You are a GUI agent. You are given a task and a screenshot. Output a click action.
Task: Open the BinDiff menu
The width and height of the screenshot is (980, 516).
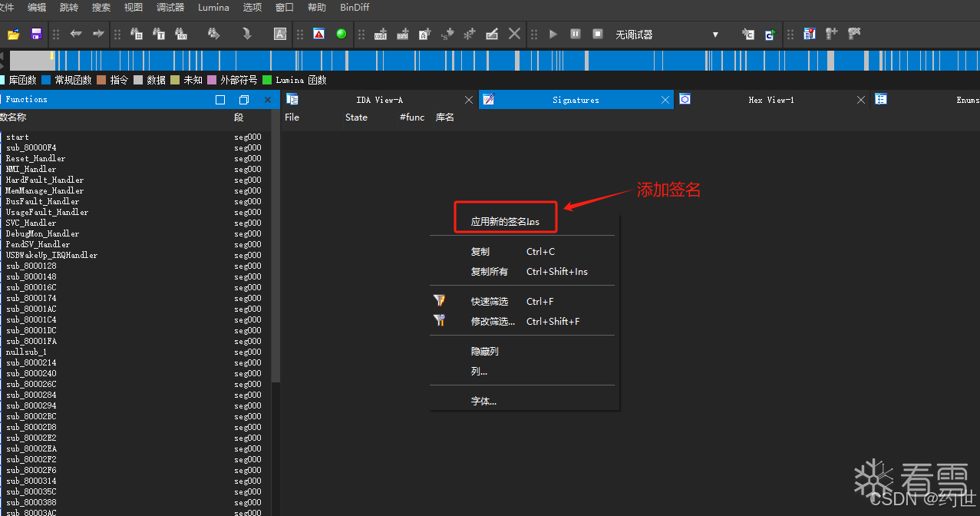pyautogui.click(x=355, y=8)
